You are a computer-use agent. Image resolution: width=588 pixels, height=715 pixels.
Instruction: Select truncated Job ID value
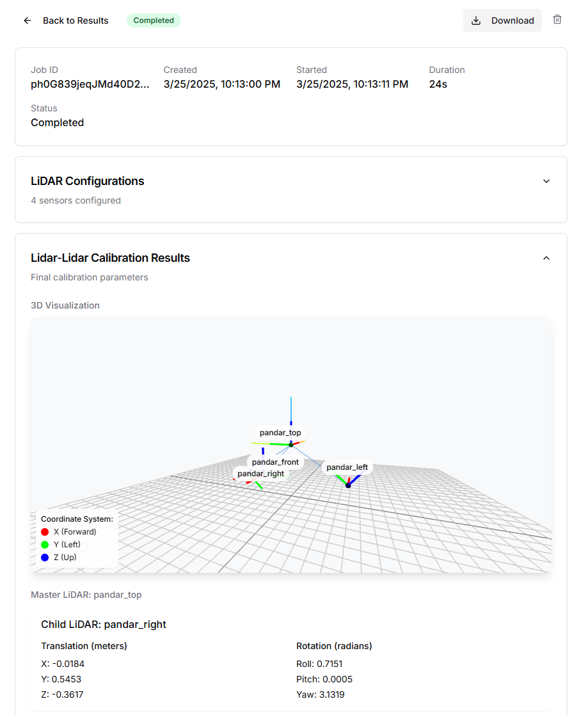(90, 84)
